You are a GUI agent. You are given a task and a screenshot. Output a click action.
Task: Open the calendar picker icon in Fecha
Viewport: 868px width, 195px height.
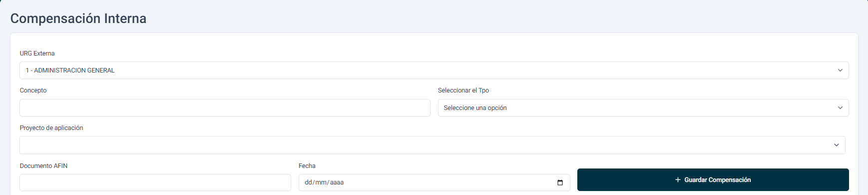[560, 182]
